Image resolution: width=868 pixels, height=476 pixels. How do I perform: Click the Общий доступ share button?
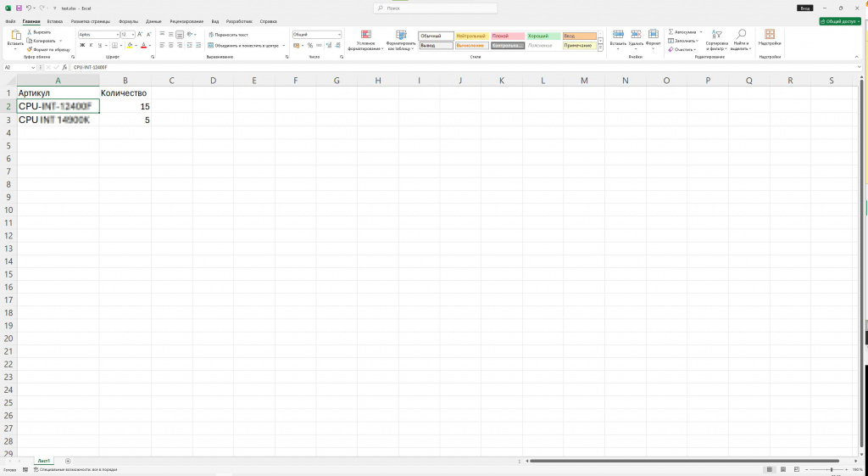click(840, 21)
